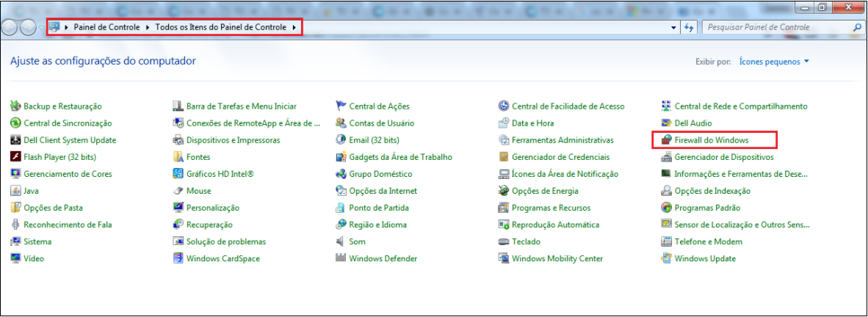This screenshot has width=868, height=317.
Task: Click the Fontes icon
Action: pos(178,157)
